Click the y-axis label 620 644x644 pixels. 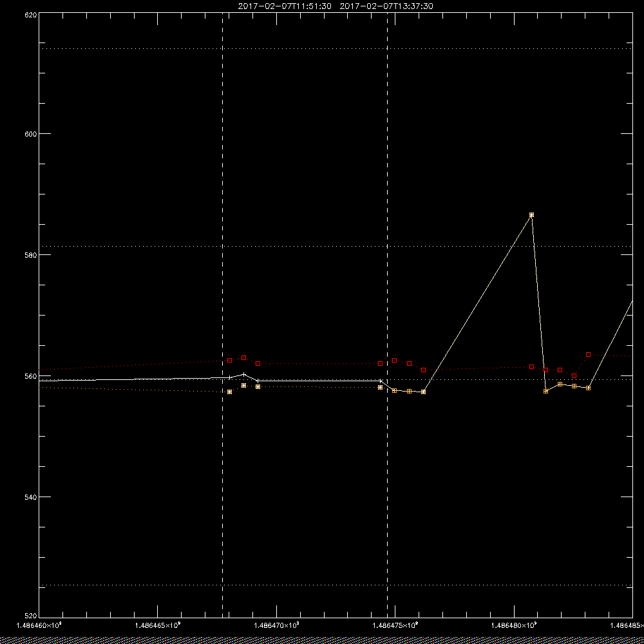pos(31,15)
